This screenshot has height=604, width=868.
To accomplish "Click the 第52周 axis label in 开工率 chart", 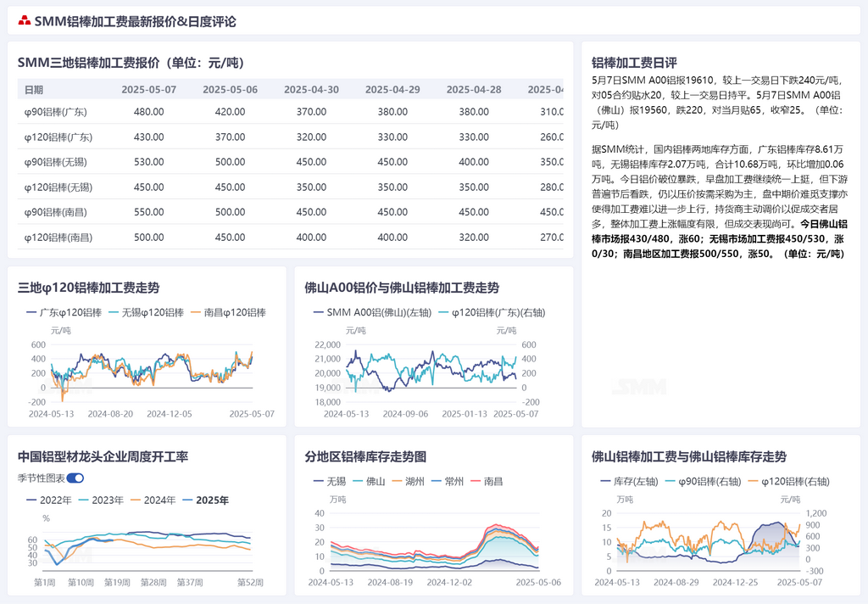I will pyautogui.click(x=250, y=583).
